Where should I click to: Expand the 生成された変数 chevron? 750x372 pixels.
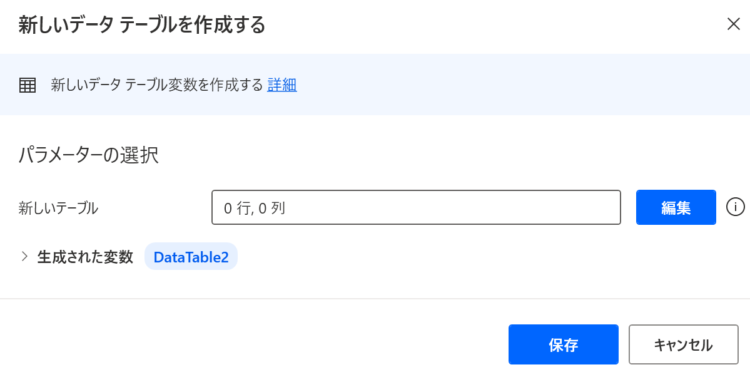(x=24, y=257)
